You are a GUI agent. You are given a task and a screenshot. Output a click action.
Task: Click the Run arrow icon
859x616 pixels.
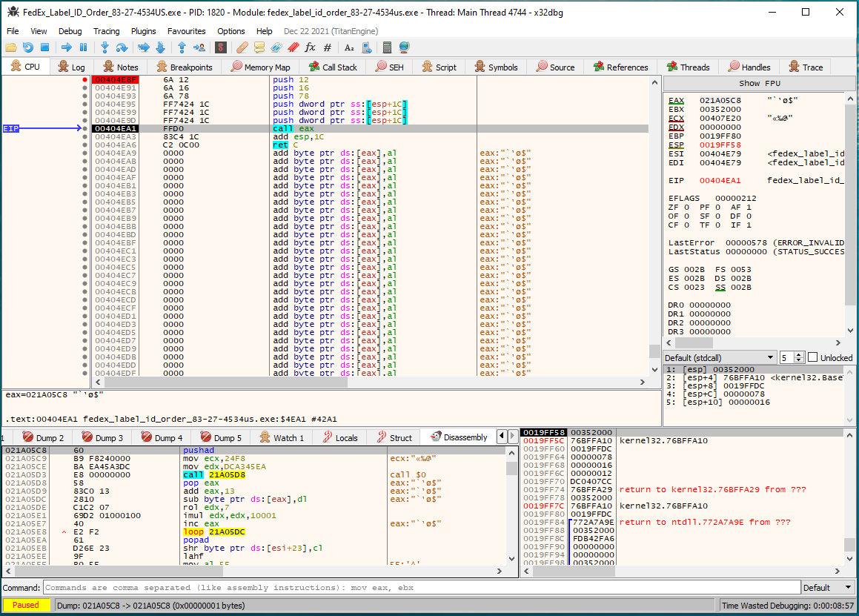click(66, 47)
